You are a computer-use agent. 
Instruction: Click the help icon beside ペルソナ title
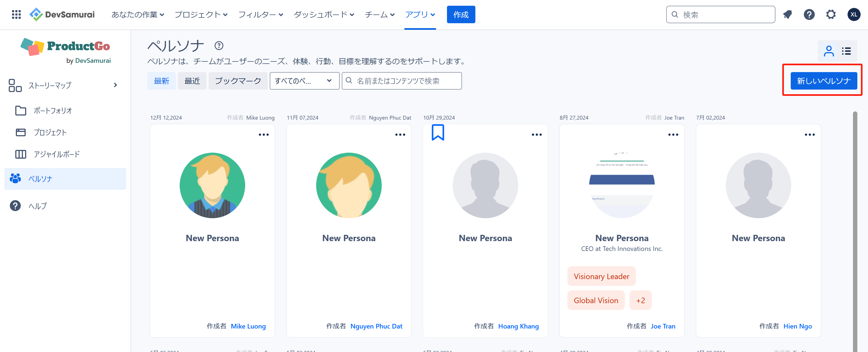click(219, 46)
